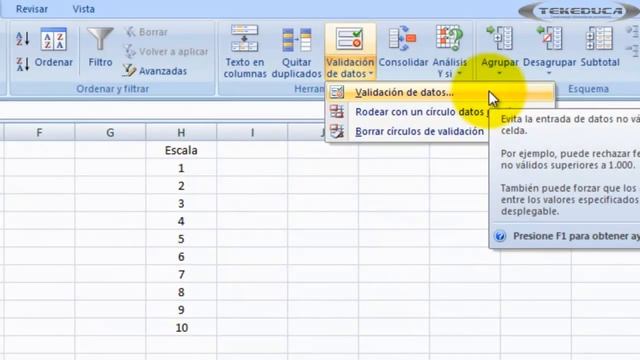Viewport: 640px width, 360px height.
Task: Click the F1 help icon in tooltip
Action: [x=500, y=236]
